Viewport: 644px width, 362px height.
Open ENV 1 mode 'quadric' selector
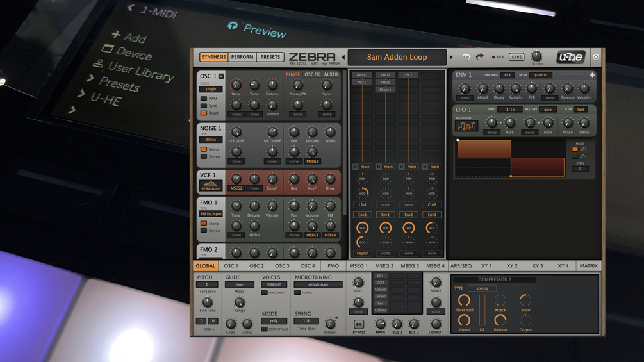tap(540, 75)
